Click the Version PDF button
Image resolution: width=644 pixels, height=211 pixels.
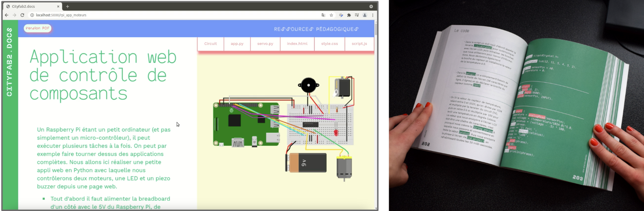pos(37,28)
